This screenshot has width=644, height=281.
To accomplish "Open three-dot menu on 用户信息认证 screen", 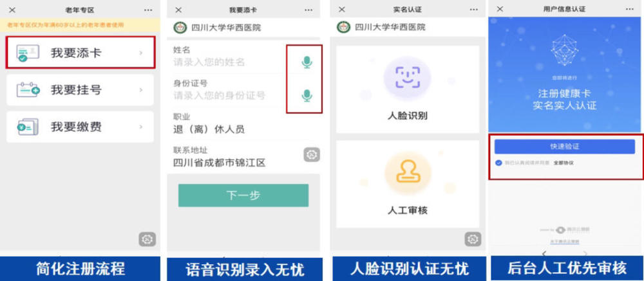I will pos(630,9).
